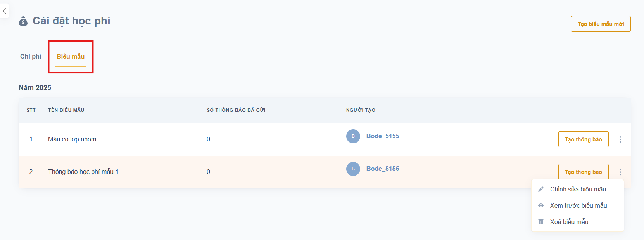
Task: Open the three-dot menu for Mẫu có lớp nhóm
Action: (x=620, y=139)
